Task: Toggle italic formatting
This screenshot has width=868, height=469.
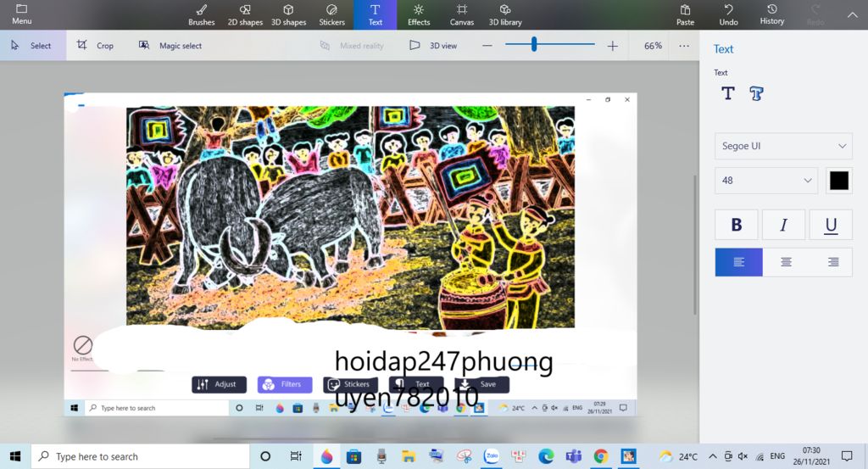Action: click(783, 224)
